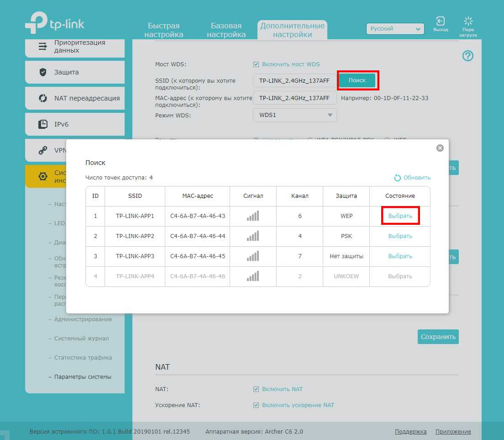Toggle the Включить NAT checkbox
The image size is (504, 440).
tap(256, 389)
